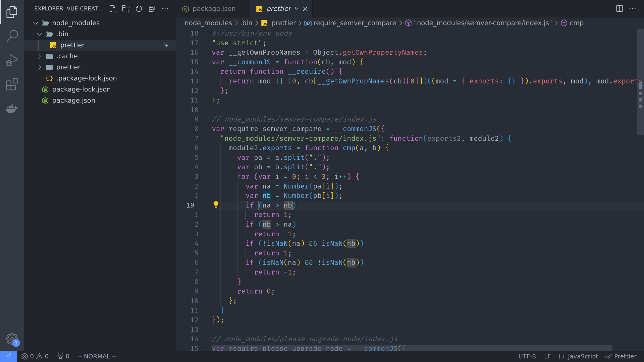644x362 pixels.
Task: Expand the prettier folder
Action: pos(40,67)
